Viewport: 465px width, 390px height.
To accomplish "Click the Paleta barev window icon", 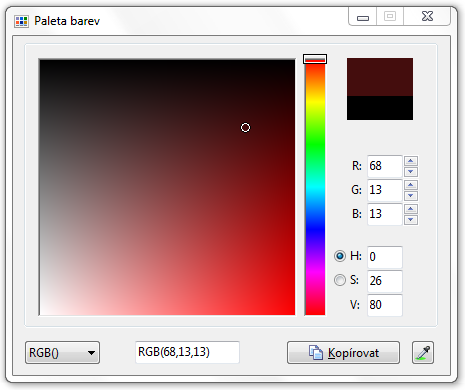I will [x=21, y=21].
